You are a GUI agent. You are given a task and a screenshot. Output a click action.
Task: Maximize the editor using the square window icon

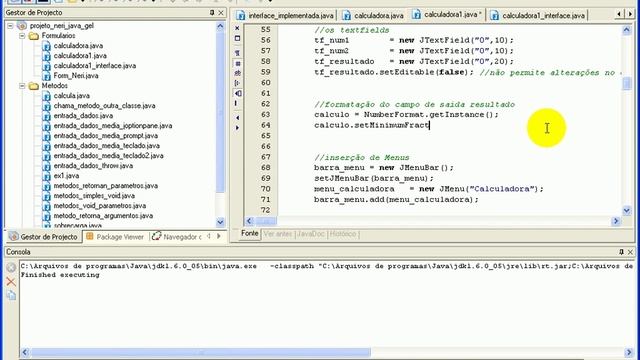click(x=237, y=38)
